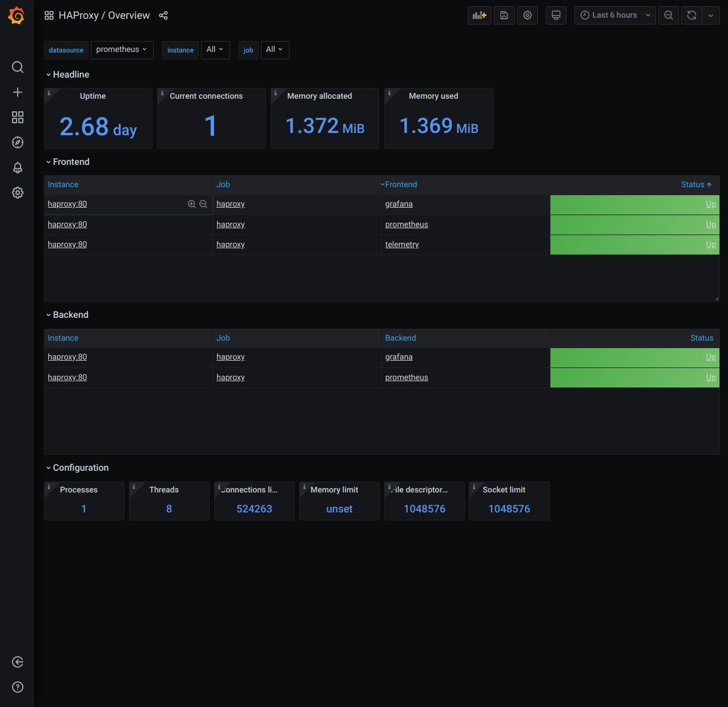Screen dimensions: 728x707
Task: Sort Frontend table by Instance column
Action: [63, 185]
